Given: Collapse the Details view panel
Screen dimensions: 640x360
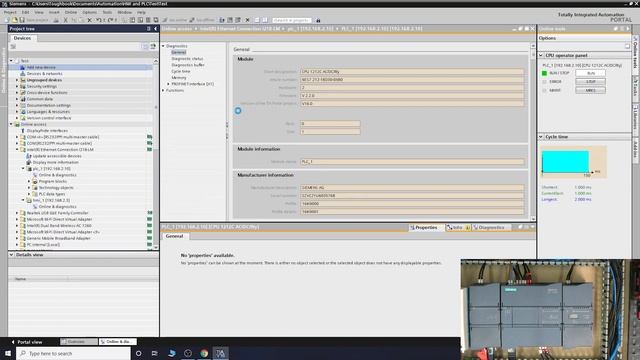Looking at the screenshot, I should pos(11,255).
